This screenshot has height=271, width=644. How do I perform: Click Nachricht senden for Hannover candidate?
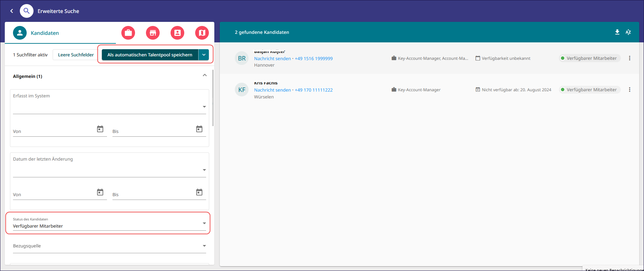coord(272,58)
